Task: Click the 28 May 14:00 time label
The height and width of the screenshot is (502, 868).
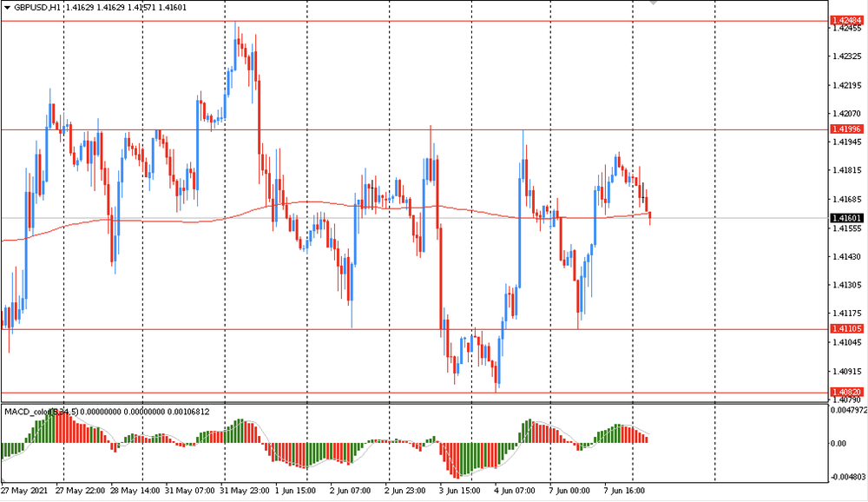Action: (135, 491)
